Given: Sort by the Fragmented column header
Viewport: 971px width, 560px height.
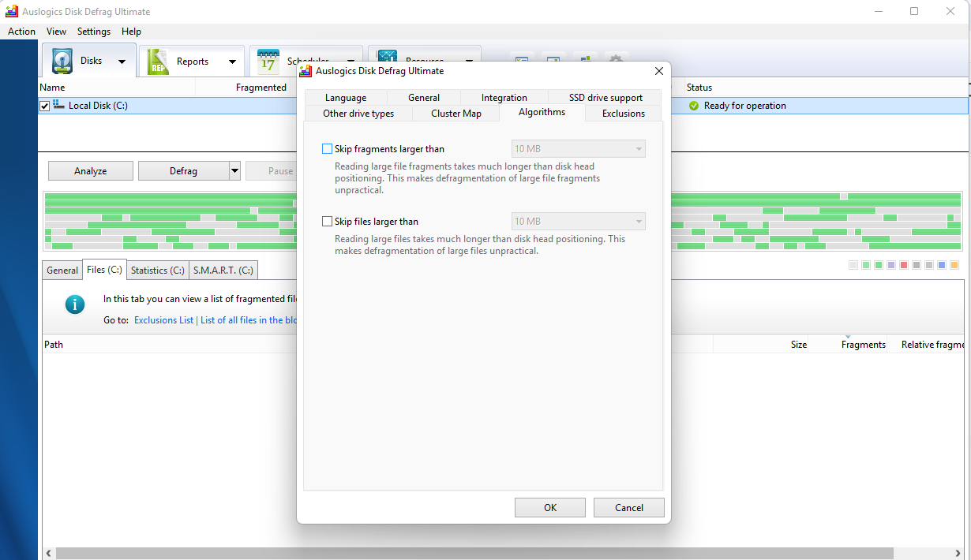Looking at the screenshot, I should pyautogui.click(x=261, y=88).
